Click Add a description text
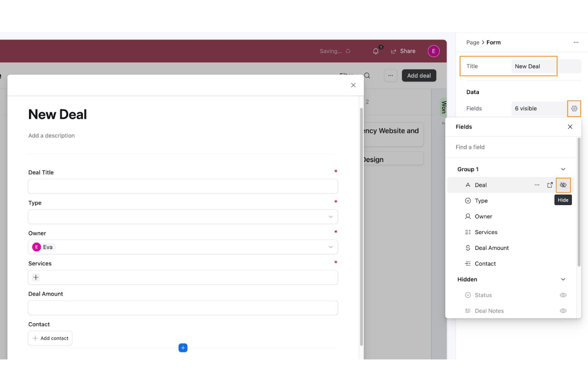Image resolution: width=588 pixels, height=392 pixels. (52, 135)
